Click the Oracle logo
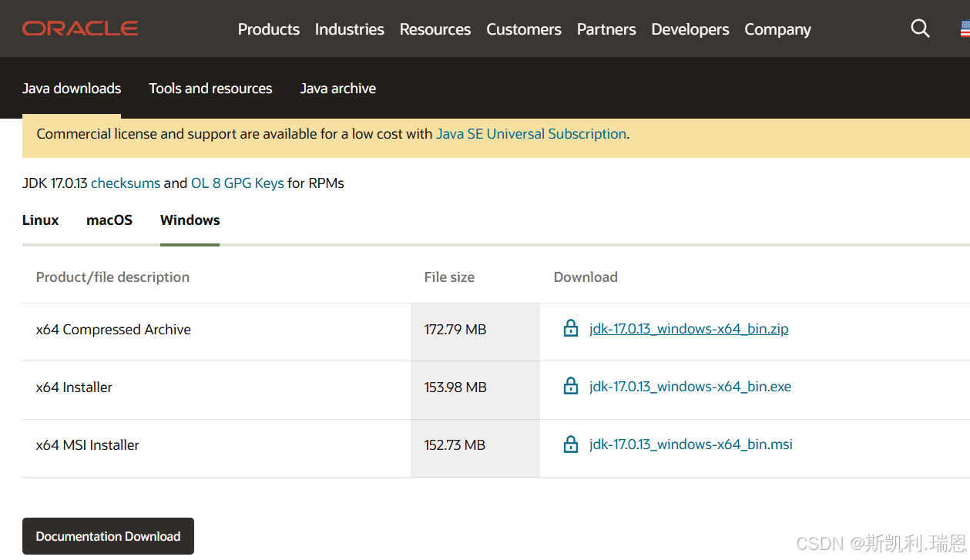 tap(80, 29)
